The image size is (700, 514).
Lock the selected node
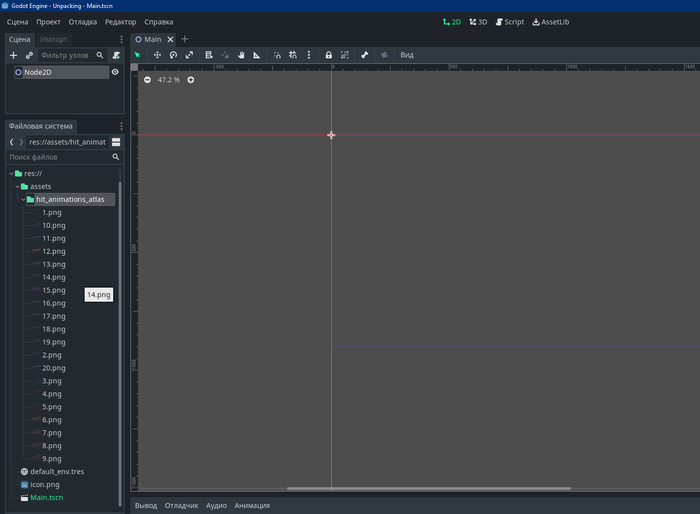coord(329,55)
